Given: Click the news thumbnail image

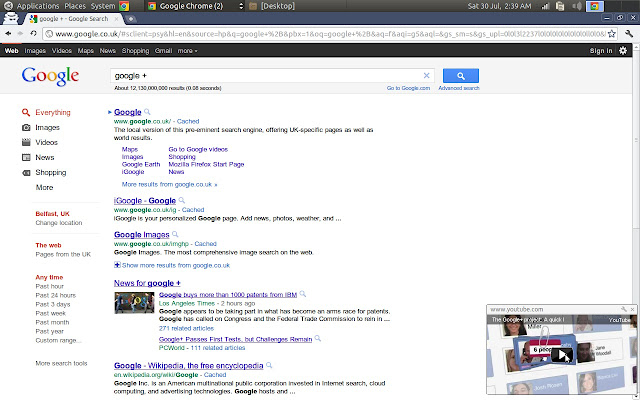Looking at the screenshot, I should [x=134, y=303].
